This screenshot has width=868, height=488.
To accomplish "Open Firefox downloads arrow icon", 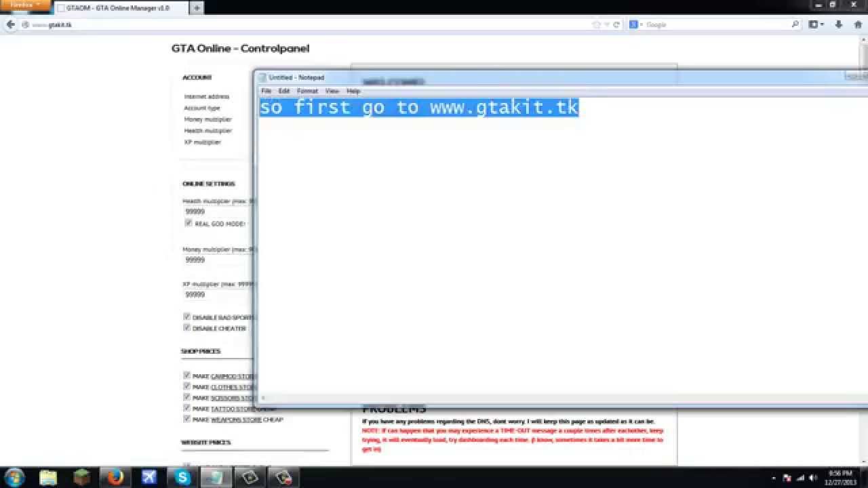I will point(839,24).
